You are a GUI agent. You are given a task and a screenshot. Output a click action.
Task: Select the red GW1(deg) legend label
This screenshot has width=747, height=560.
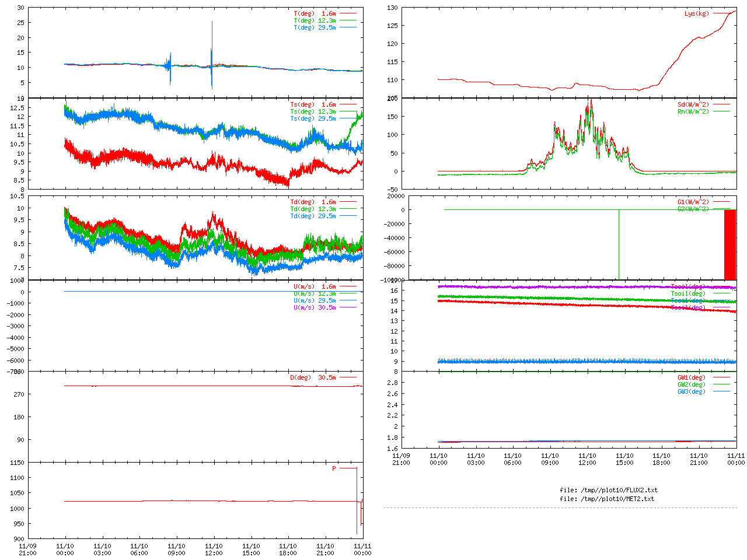pos(692,377)
